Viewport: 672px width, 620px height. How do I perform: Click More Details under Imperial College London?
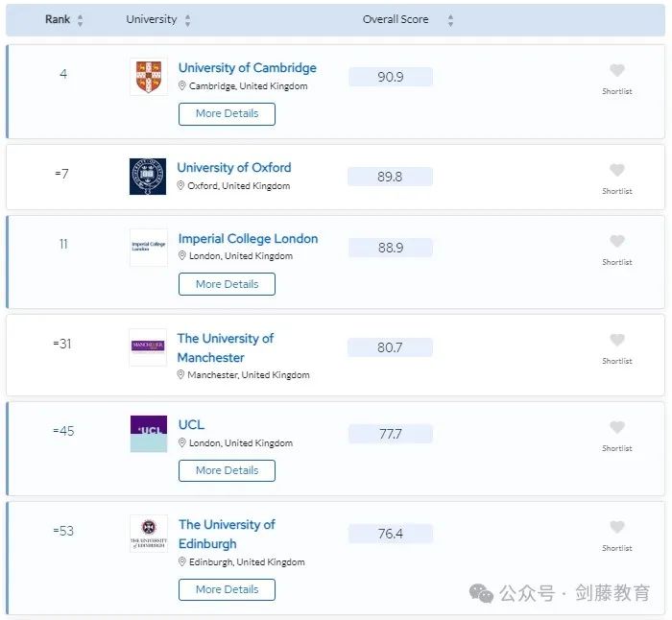[x=227, y=284]
